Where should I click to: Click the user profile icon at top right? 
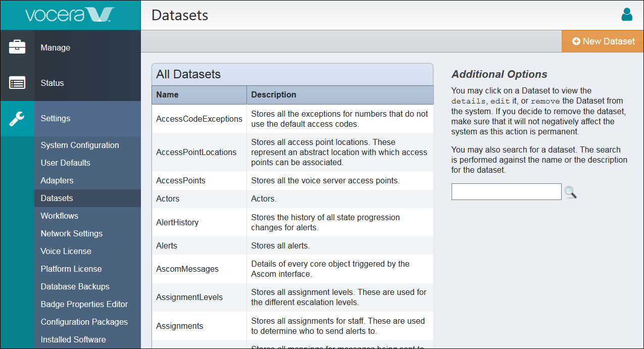[x=627, y=15]
